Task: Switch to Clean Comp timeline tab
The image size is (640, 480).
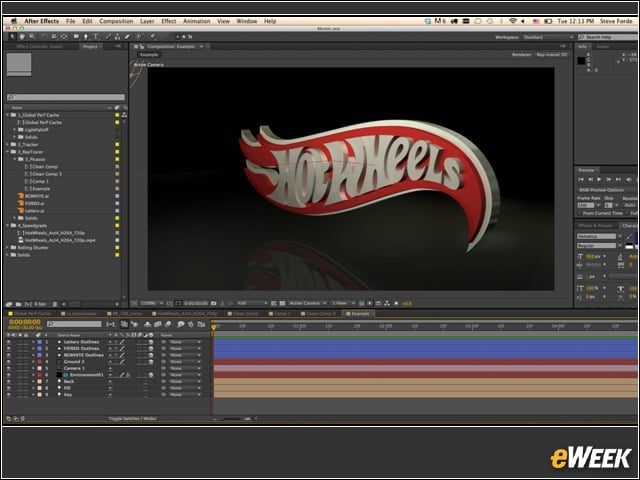Action: pyautogui.click(x=243, y=313)
